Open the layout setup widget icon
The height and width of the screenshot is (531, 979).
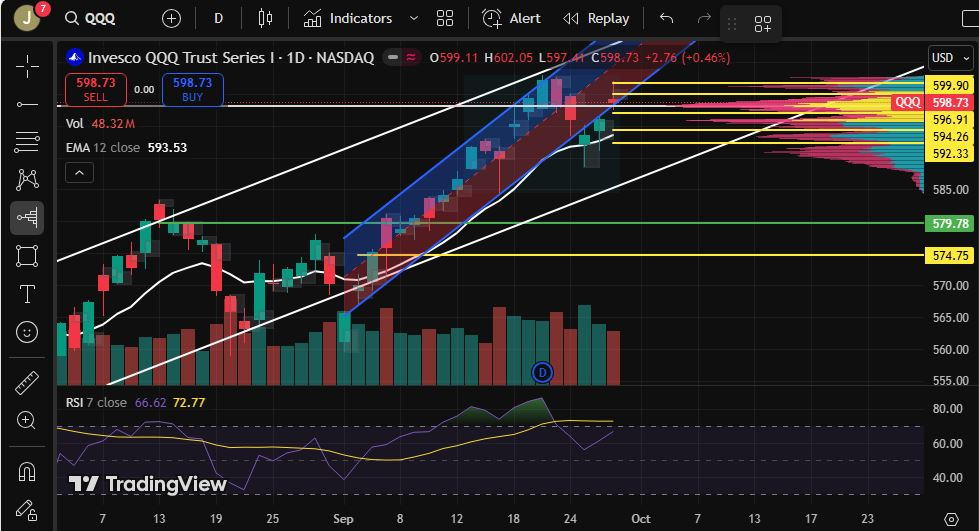(x=762, y=24)
